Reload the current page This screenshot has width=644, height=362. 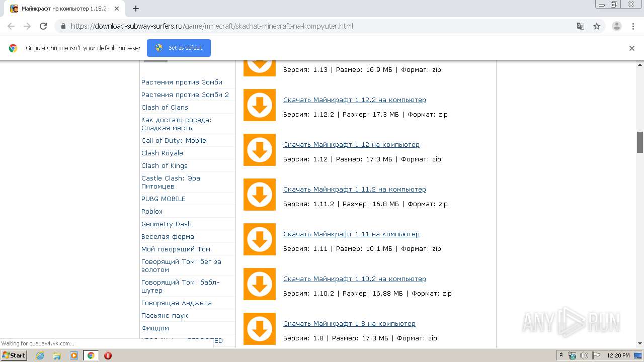pos(43,26)
